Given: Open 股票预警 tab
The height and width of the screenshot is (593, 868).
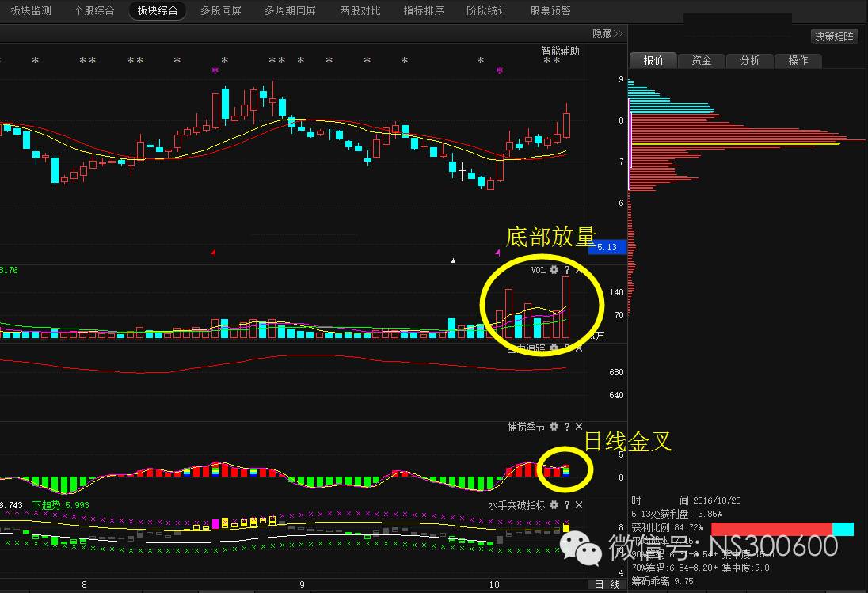Looking at the screenshot, I should click(550, 10).
